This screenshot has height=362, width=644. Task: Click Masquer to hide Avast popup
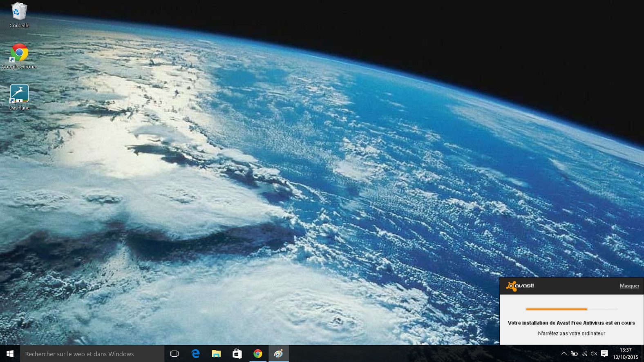tap(629, 286)
